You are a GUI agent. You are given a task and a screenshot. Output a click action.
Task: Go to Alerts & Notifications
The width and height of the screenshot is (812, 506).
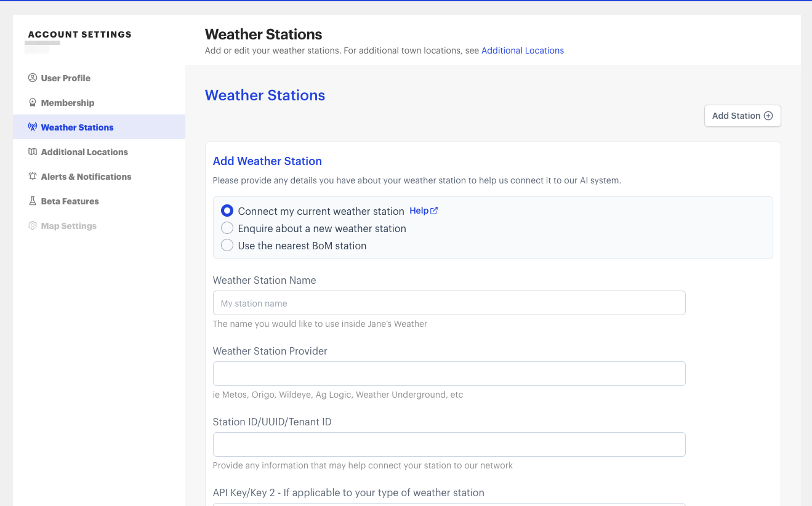(x=99, y=177)
